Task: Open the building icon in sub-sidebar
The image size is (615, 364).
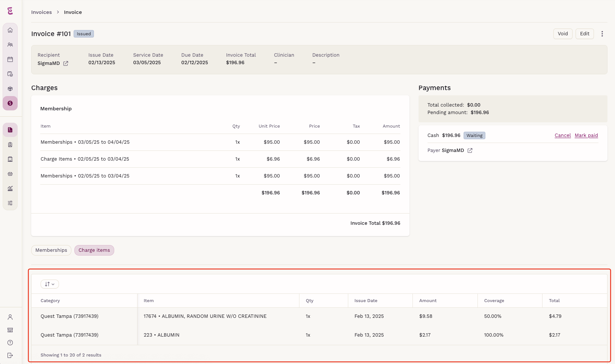Action: [10, 159]
